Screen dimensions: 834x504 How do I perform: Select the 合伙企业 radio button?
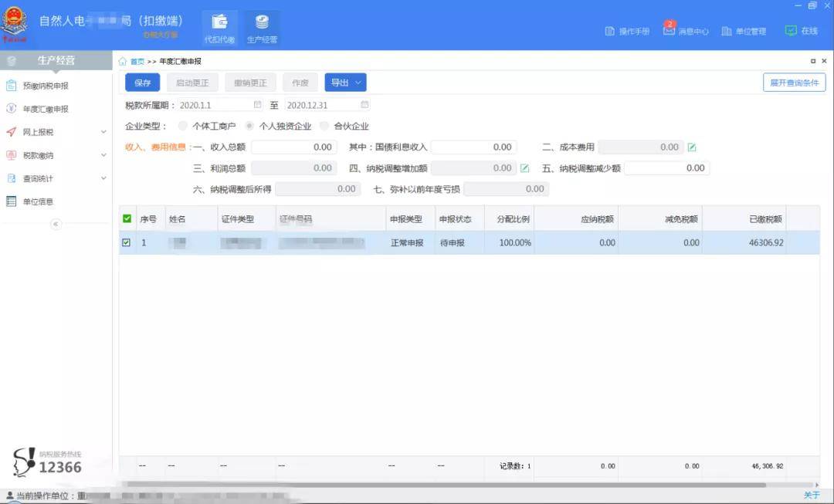pos(324,126)
